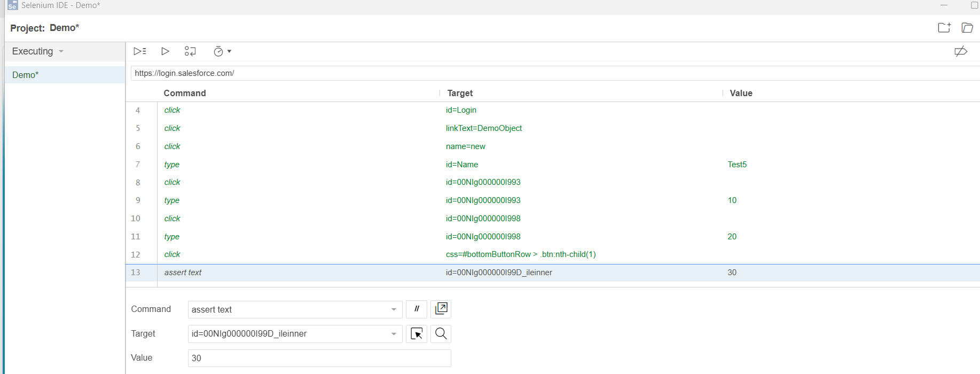
Task: Open the Target locator dropdown arrow
Action: [394, 334]
